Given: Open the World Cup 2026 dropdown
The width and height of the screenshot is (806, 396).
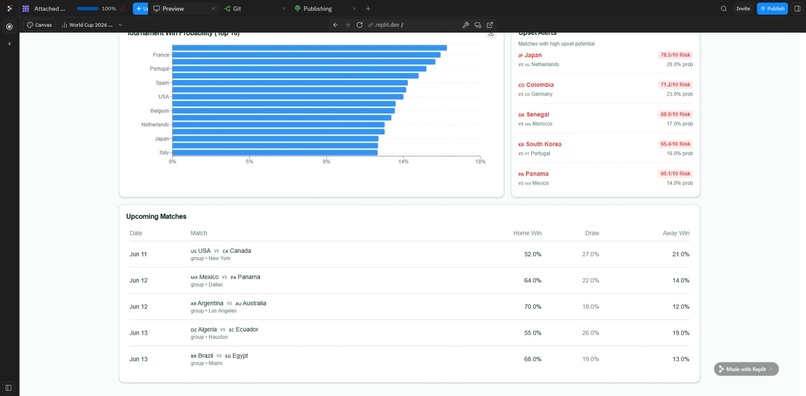Looking at the screenshot, I should coord(91,25).
